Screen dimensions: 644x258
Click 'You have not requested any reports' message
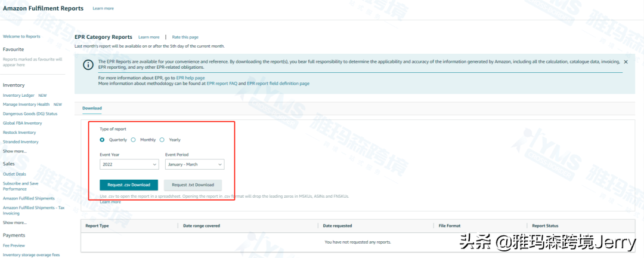click(x=358, y=242)
